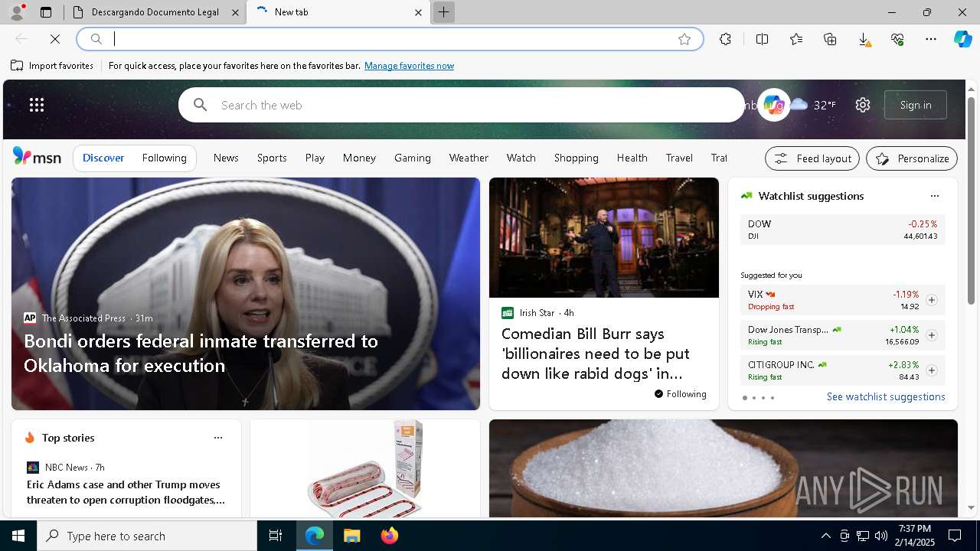Open Task View on the taskbar

point(276,536)
